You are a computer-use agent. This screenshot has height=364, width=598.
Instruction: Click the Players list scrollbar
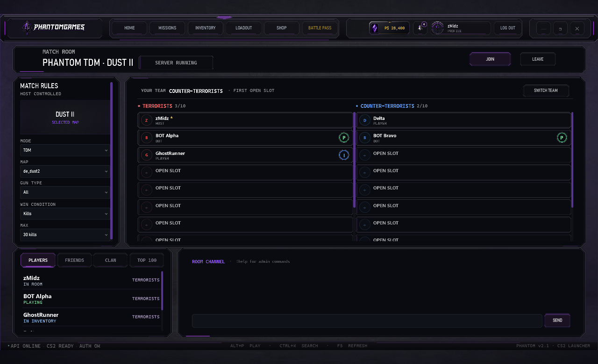coord(162,291)
